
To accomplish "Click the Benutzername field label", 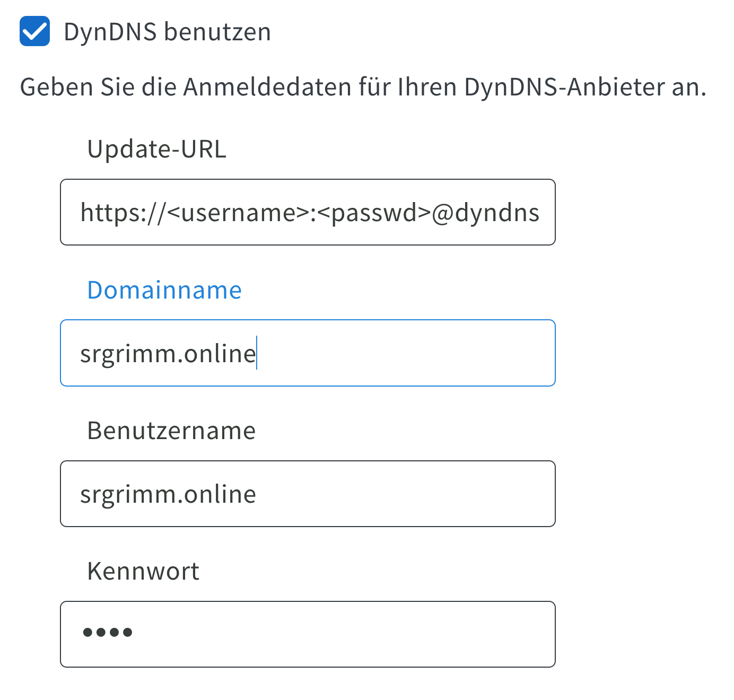I will pyautogui.click(x=171, y=431).
